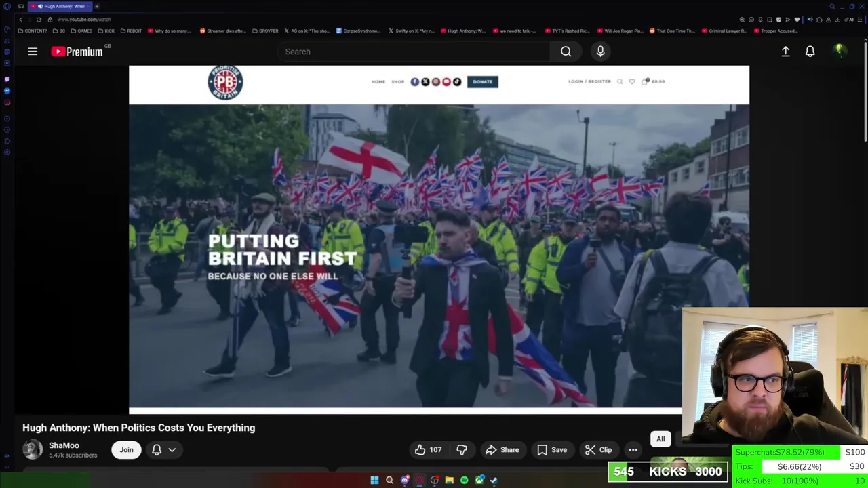
Task: Open ShaMoo channel name link
Action: pyautogui.click(x=64, y=445)
